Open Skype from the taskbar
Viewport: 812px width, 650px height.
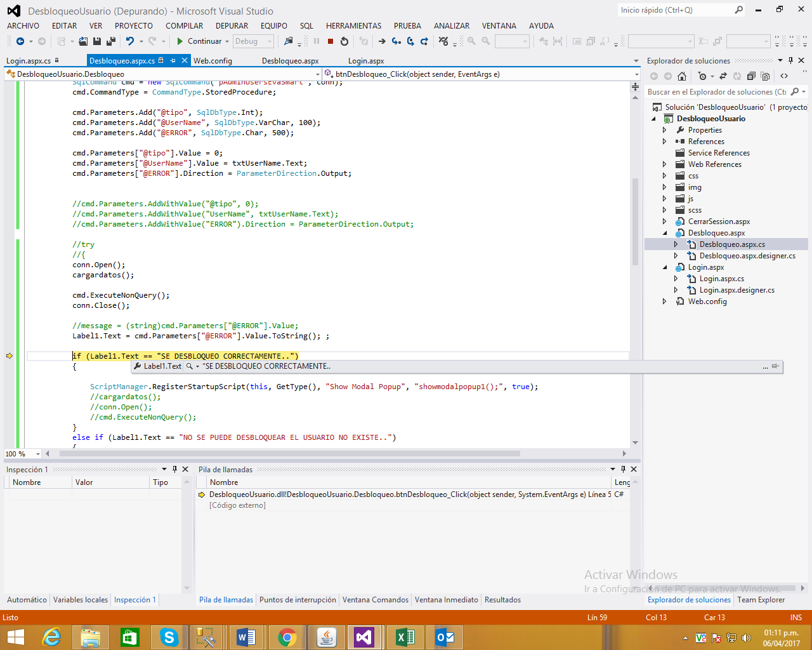click(x=169, y=637)
